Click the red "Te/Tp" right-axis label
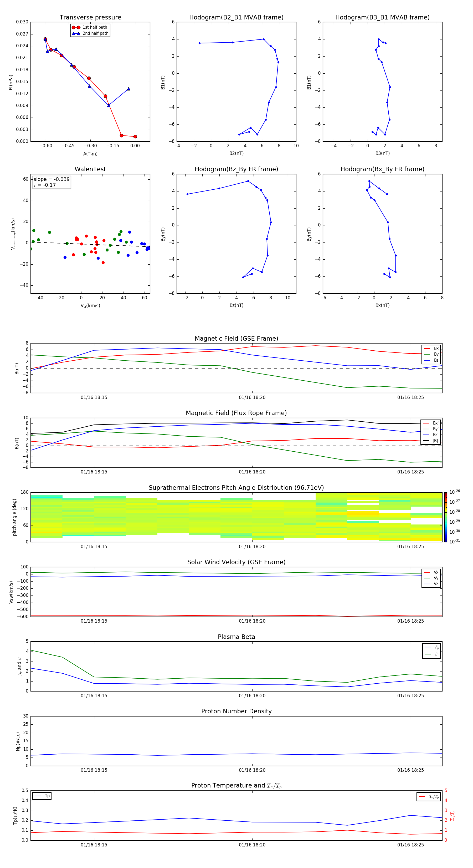Screen dimensions: 473x868 pyautogui.click(x=452, y=815)
